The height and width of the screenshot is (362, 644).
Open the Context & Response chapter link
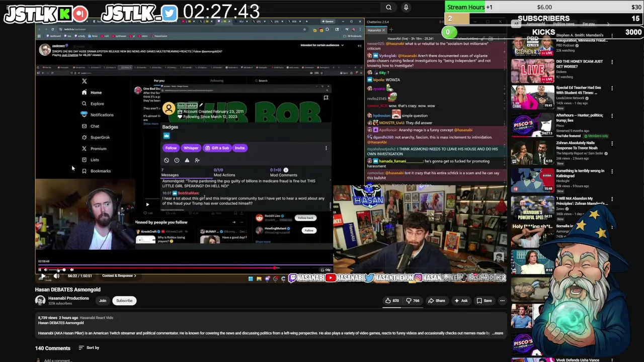[x=119, y=276]
